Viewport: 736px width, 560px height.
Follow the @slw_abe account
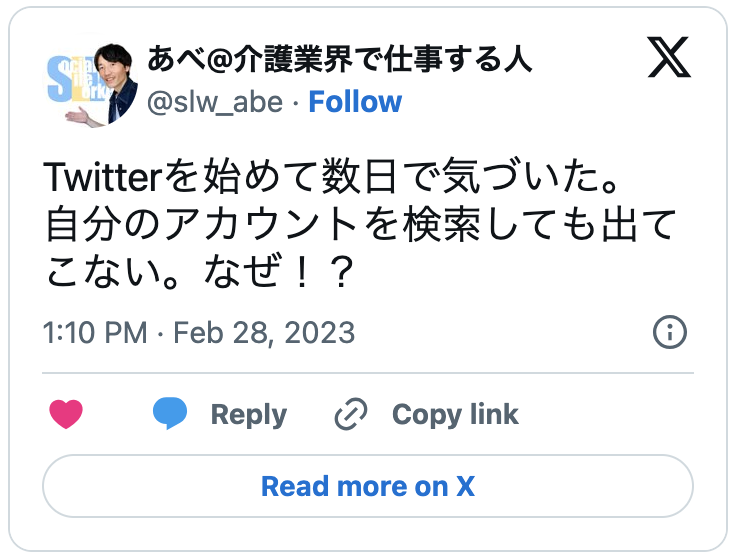coord(355,102)
